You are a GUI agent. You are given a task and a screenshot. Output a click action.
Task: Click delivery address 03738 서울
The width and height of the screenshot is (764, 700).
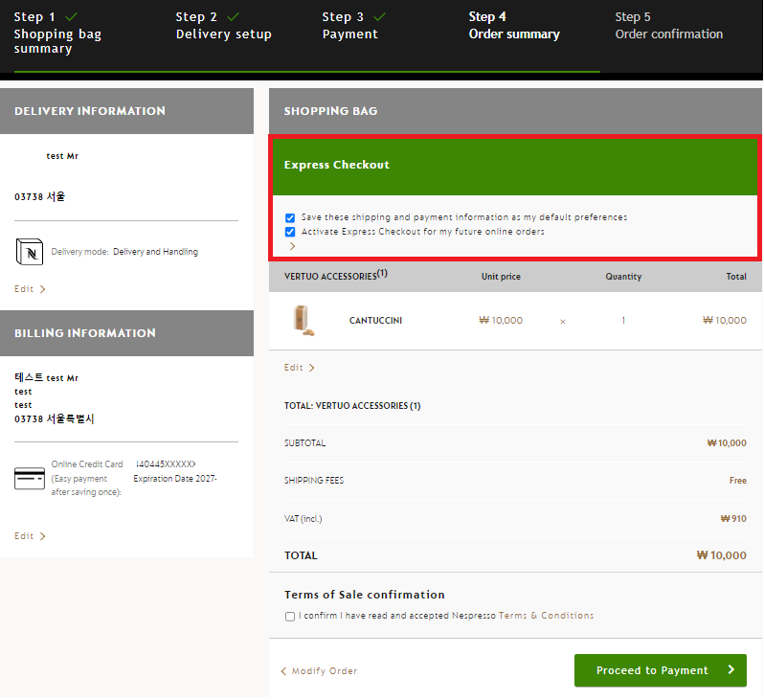[x=39, y=197]
